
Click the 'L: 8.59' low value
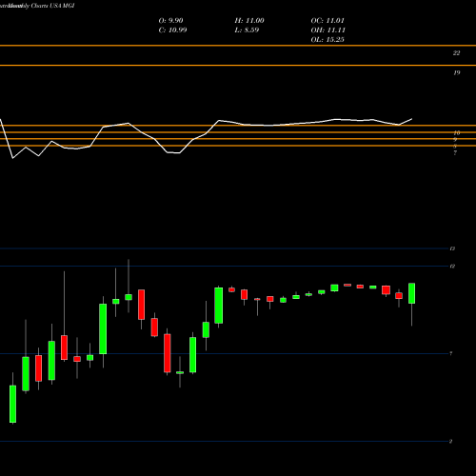247,30
